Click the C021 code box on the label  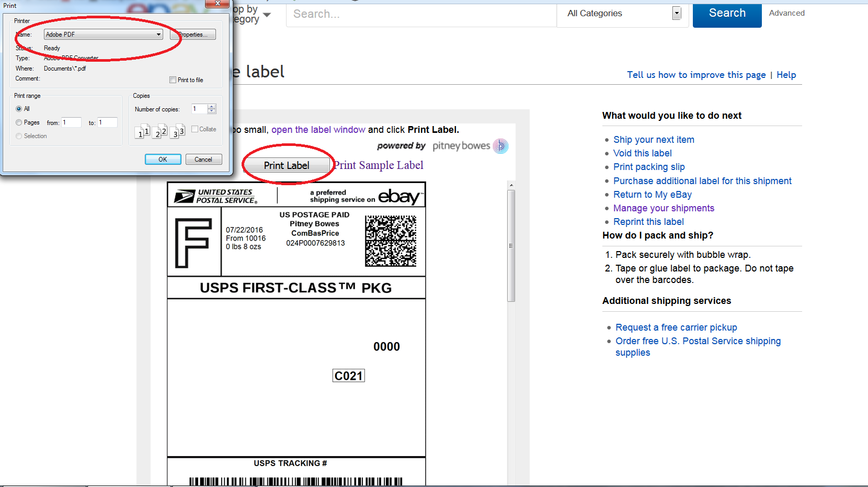tap(349, 376)
